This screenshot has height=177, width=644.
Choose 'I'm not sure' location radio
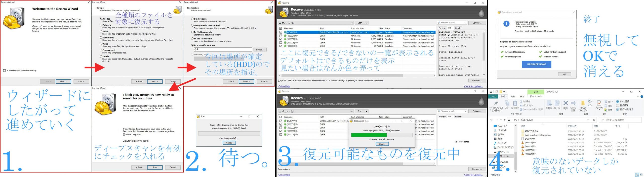pos(192,19)
